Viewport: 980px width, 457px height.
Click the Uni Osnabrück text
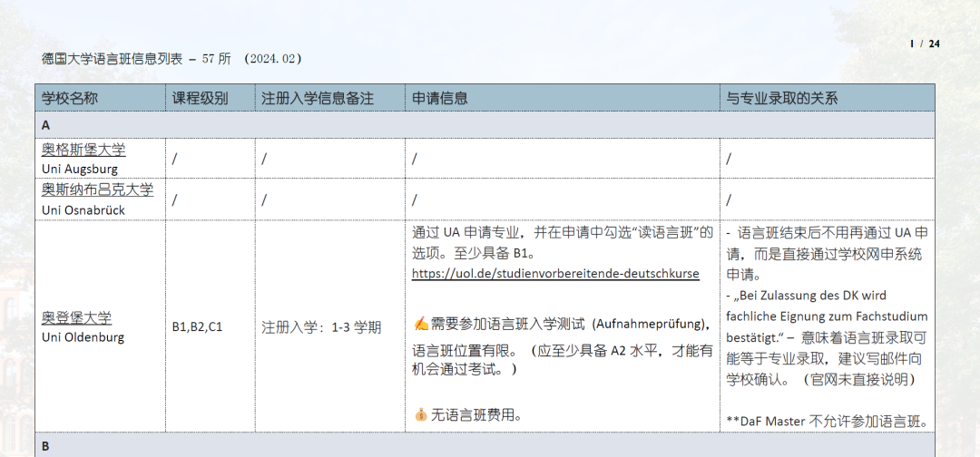(83, 209)
